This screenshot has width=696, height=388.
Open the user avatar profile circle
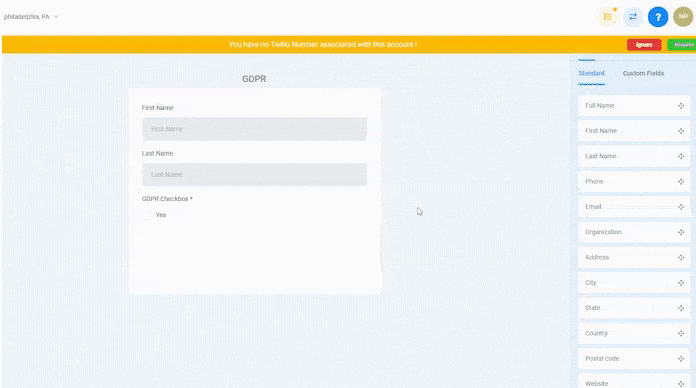pyautogui.click(x=683, y=17)
